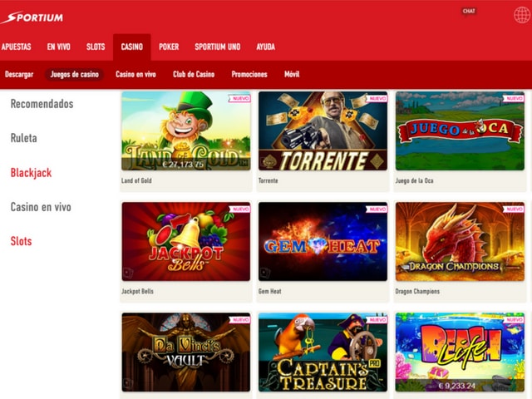The height and width of the screenshot is (399, 532).
Task: Open the Club de Casino link
Action: [x=194, y=74]
